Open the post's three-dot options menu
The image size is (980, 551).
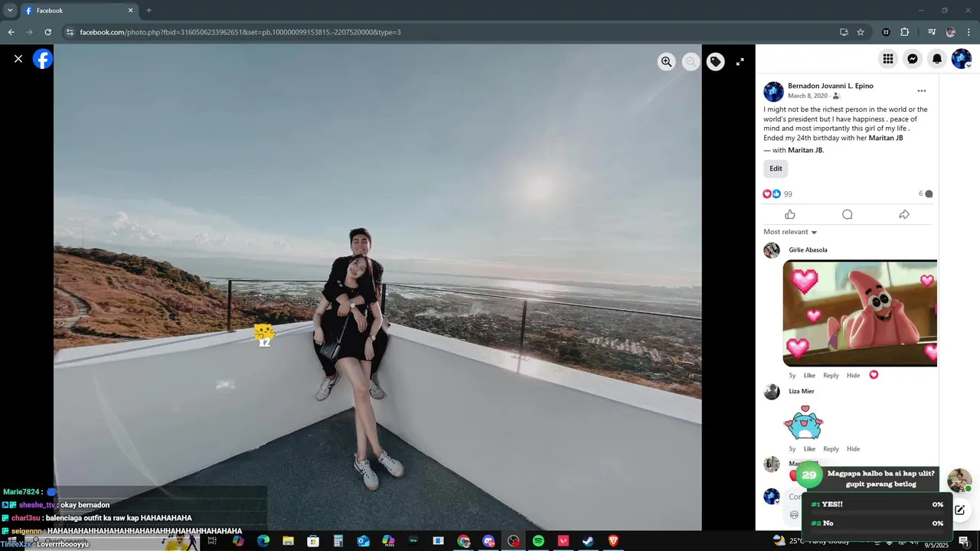(922, 90)
